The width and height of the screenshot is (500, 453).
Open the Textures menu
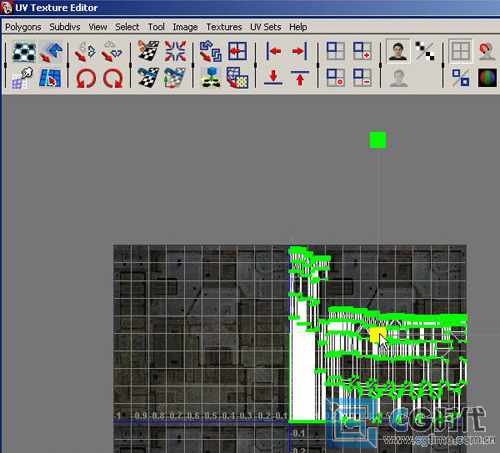coord(224,27)
